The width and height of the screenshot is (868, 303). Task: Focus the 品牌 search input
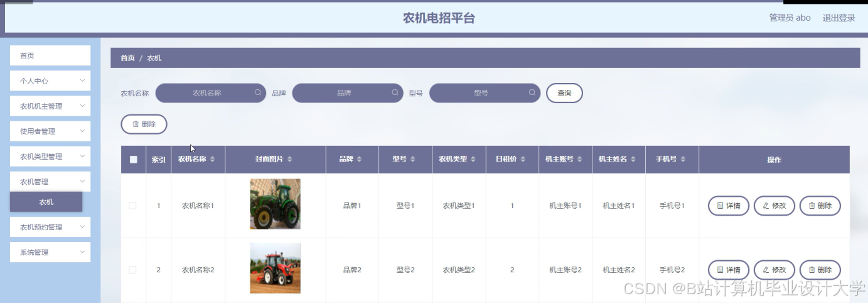(x=347, y=93)
